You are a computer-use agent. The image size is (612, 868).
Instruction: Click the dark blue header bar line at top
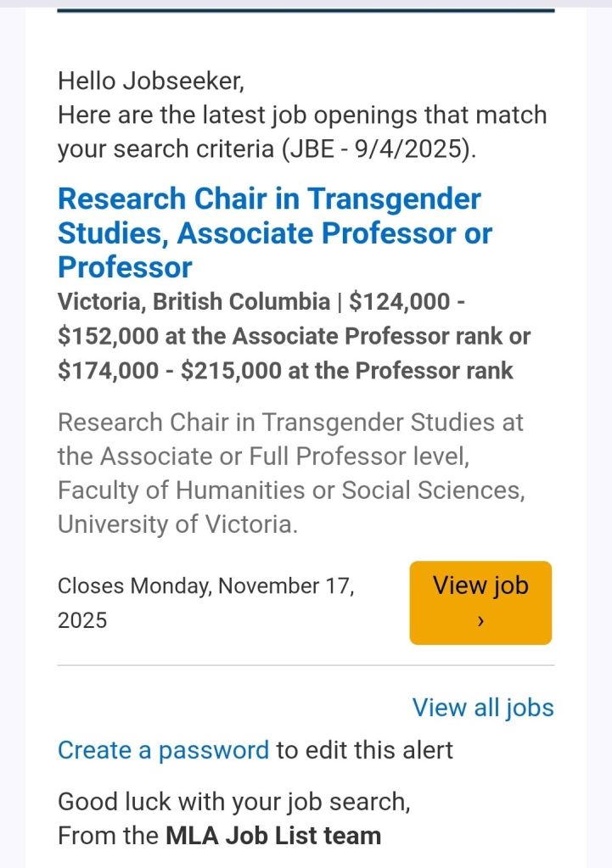306,9
